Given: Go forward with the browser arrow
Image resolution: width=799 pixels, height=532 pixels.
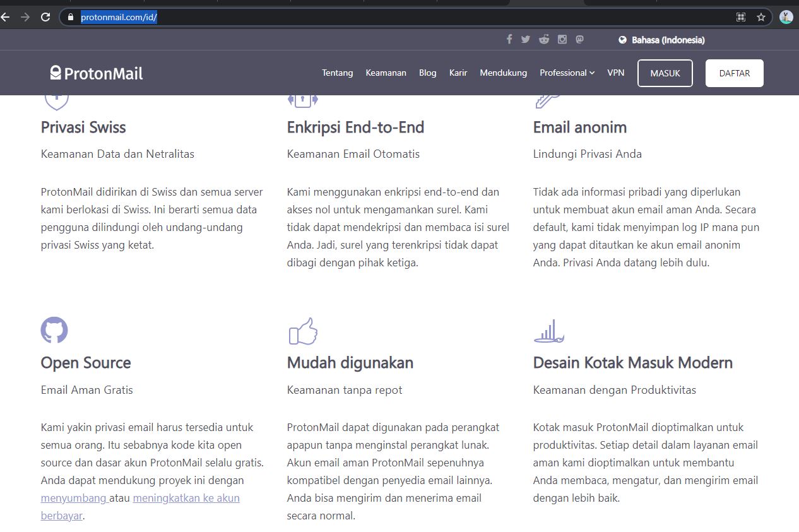Looking at the screenshot, I should [25, 17].
